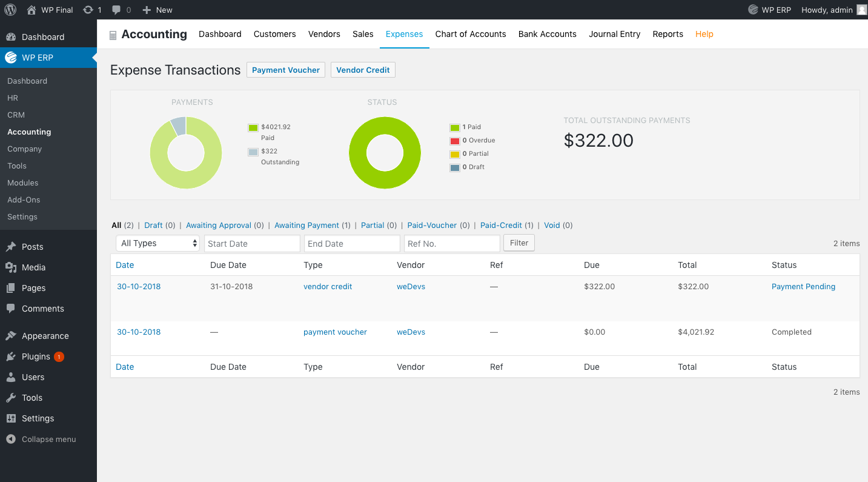Click the comments bubble icon in admin bar

[x=117, y=10]
